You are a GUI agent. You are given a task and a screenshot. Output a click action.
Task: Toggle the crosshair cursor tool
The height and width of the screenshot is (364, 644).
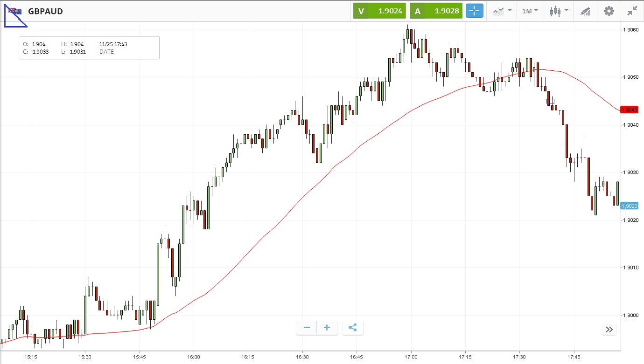point(475,11)
